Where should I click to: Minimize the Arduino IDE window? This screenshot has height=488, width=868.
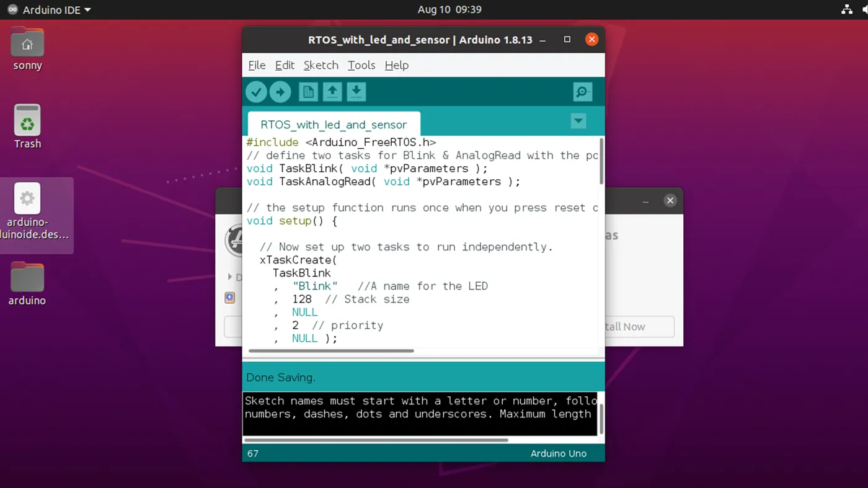(543, 40)
